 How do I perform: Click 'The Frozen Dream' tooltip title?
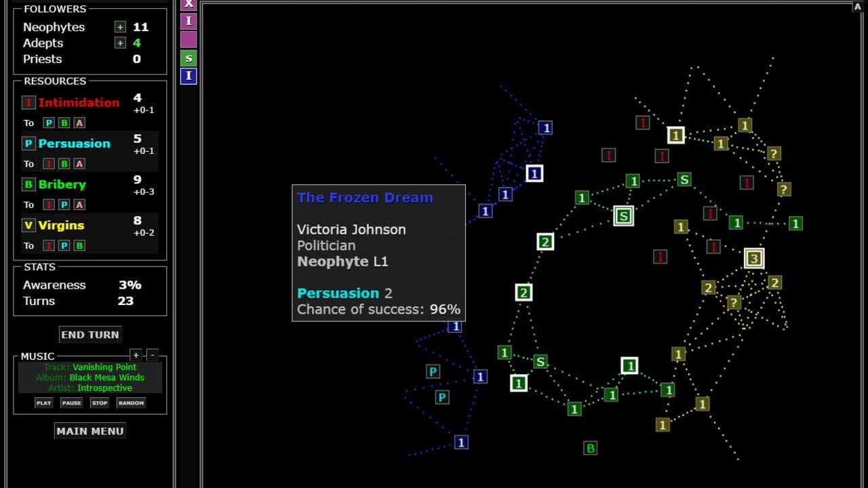pos(365,198)
